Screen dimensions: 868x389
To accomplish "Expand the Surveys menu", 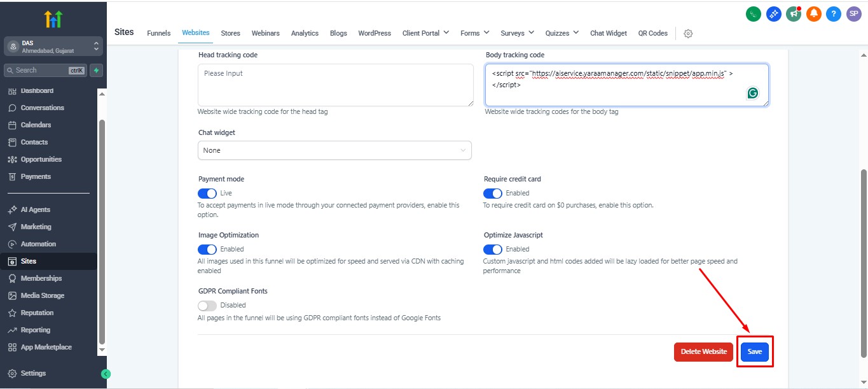I will (x=517, y=33).
